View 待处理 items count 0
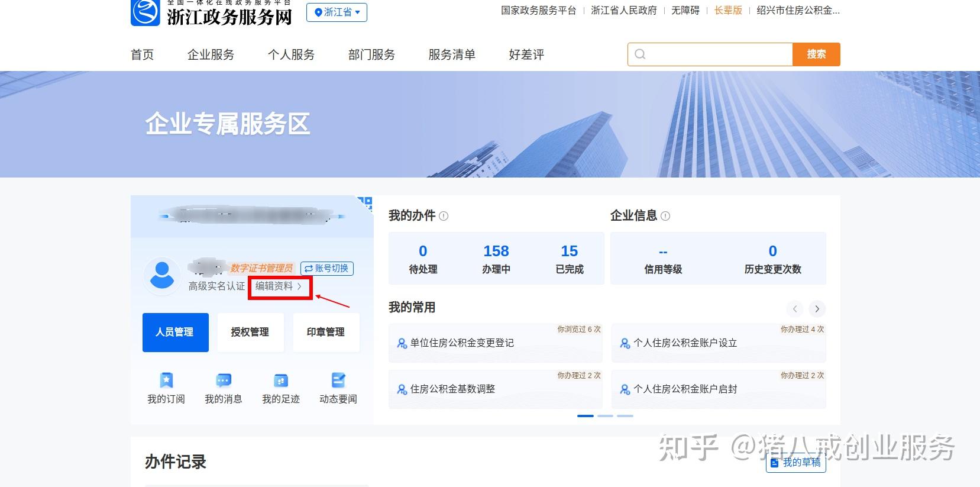980x487 pixels. point(423,259)
